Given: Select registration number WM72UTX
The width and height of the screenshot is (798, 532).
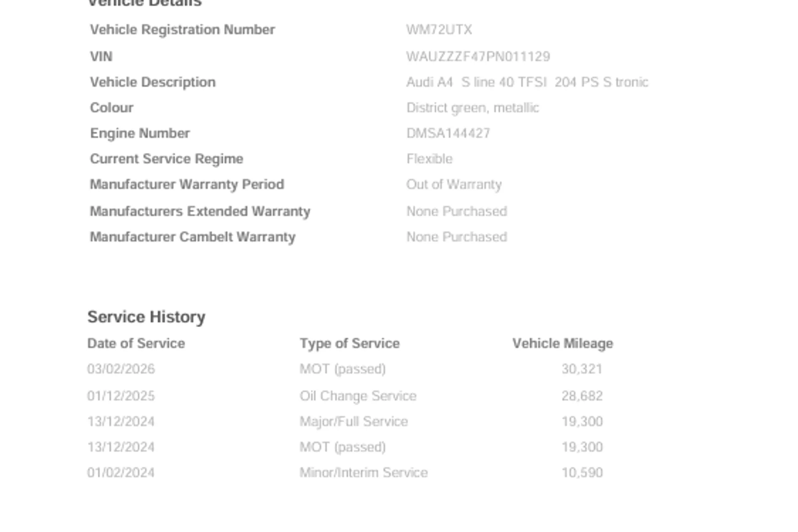Looking at the screenshot, I should coord(439,30).
